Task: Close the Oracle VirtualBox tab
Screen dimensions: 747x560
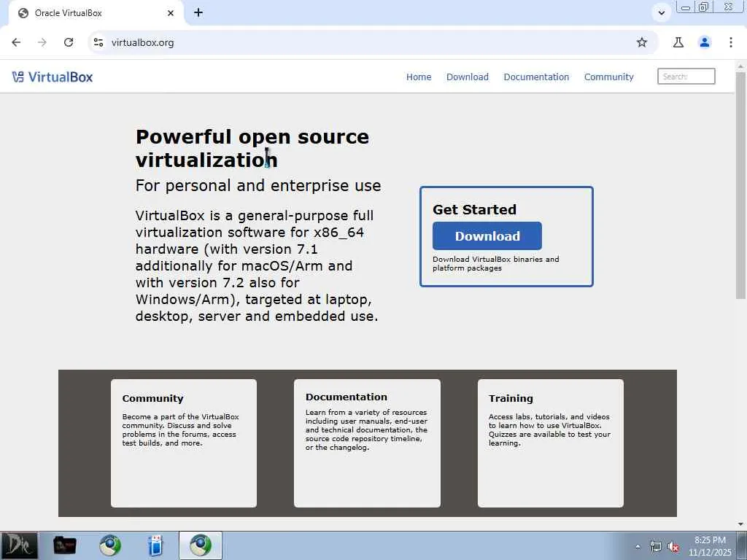Action: coord(171,13)
